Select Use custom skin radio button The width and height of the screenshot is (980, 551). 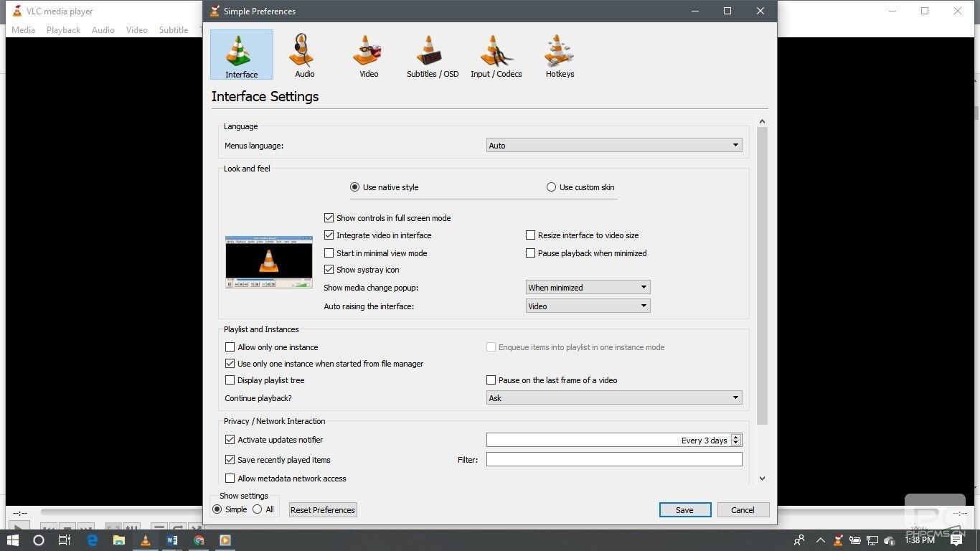tap(551, 187)
